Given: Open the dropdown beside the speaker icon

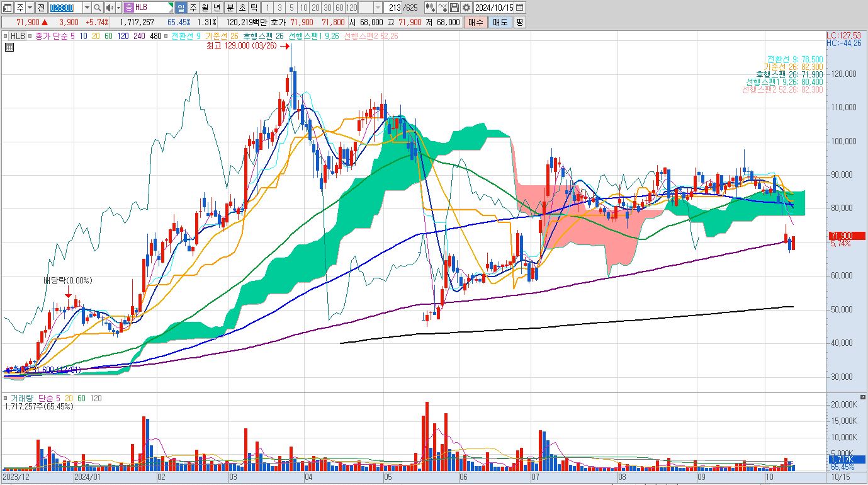Looking at the screenshot, I should click(118, 8).
